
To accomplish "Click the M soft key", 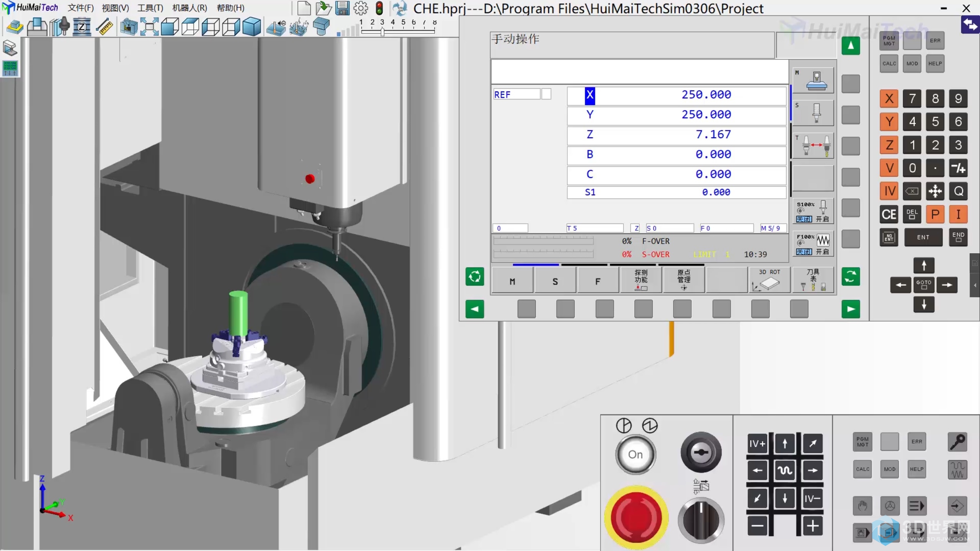I will [x=512, y=280].
